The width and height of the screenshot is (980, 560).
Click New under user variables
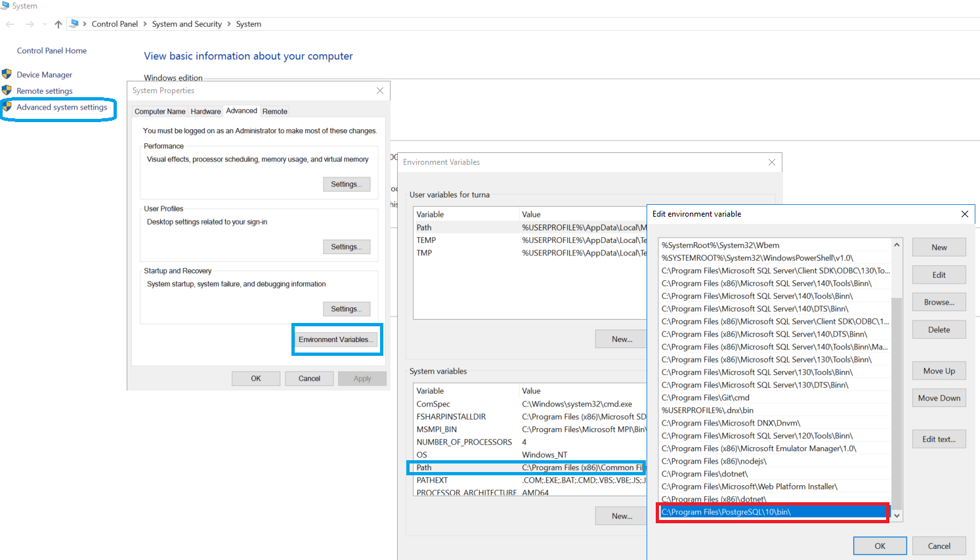click(622, 339)
